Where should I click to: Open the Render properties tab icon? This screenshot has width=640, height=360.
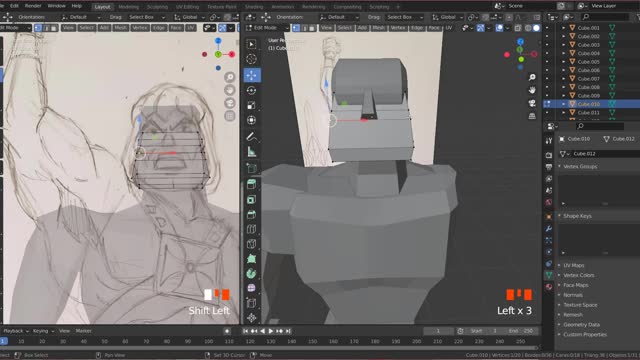549,155
